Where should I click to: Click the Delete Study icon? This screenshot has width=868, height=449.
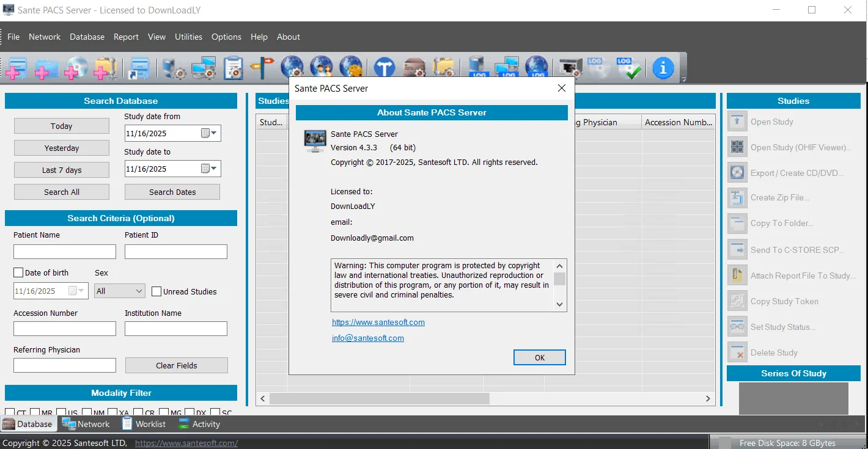click(x=738, y=352)
